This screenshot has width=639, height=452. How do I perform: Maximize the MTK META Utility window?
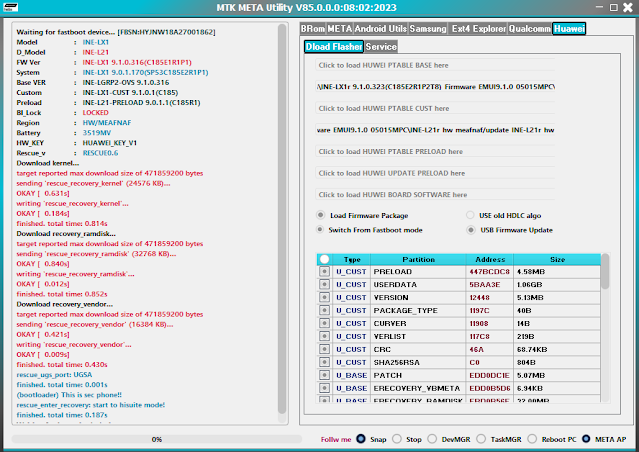(614, 7)
